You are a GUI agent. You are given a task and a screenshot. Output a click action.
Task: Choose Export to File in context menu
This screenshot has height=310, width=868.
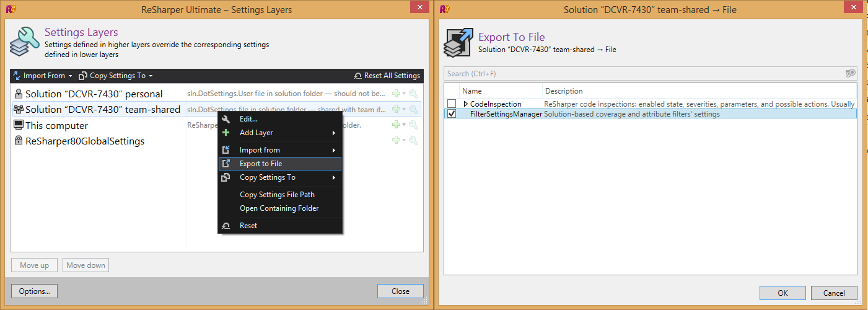(280, 164)
